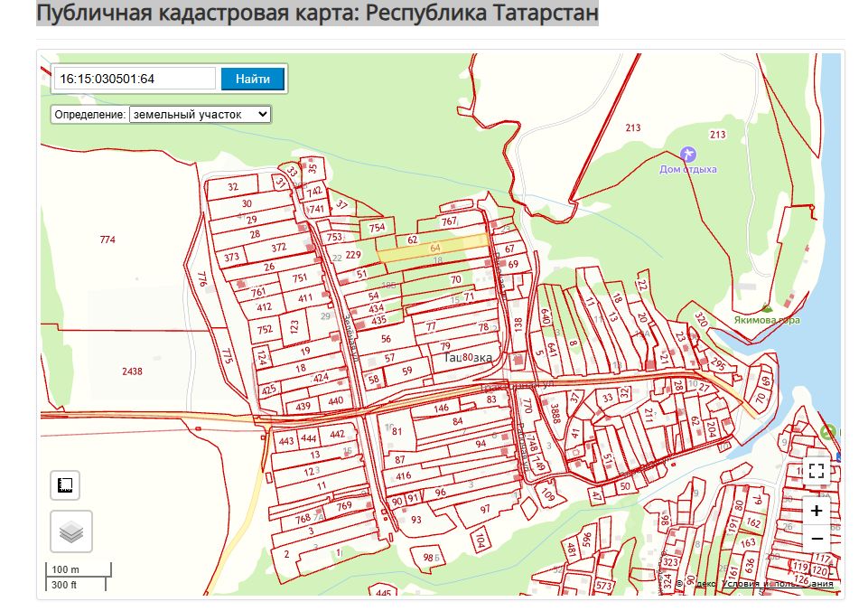The height and width of the screenshot is (611, 868).
Task: Click parcel number 412
Action: tap(264, 307)
